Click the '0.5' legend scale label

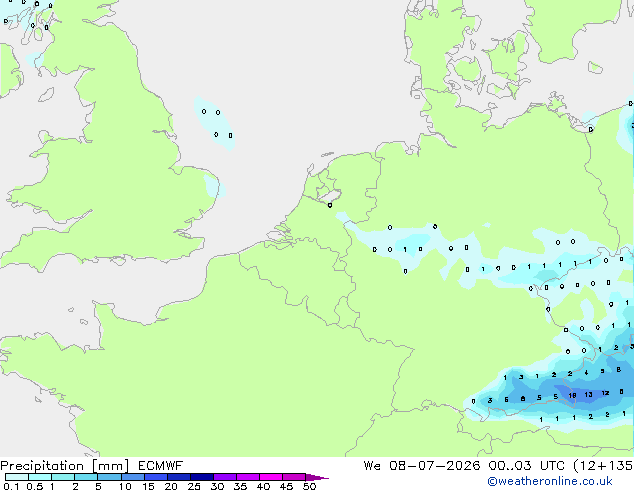pos(35,486)
